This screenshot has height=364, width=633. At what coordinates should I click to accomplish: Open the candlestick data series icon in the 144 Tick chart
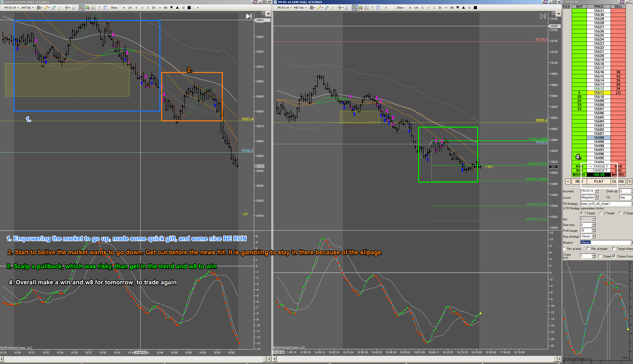[x=88, y=8]
